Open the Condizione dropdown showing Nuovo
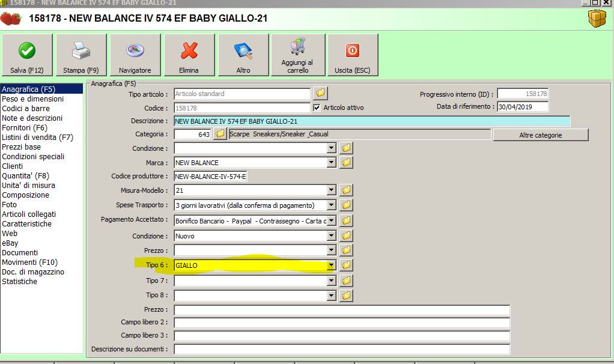Screen dimensions: 614x364 331,235
